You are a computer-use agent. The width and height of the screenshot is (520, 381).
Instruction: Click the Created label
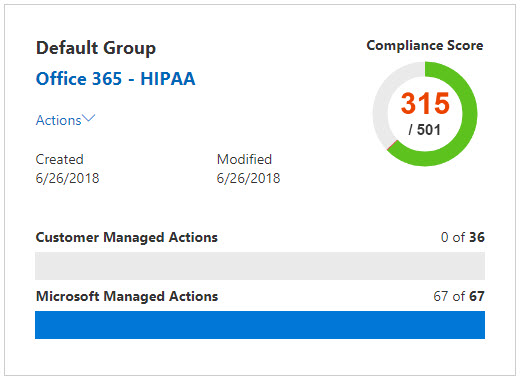point(59,159)
